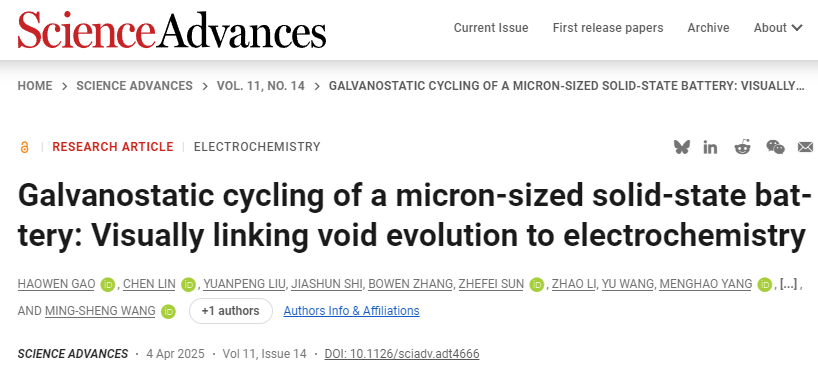The width and height of the screenshot is (818, 366).
Task: Share article on Bluesky
Action: click(x=681, y=147)
